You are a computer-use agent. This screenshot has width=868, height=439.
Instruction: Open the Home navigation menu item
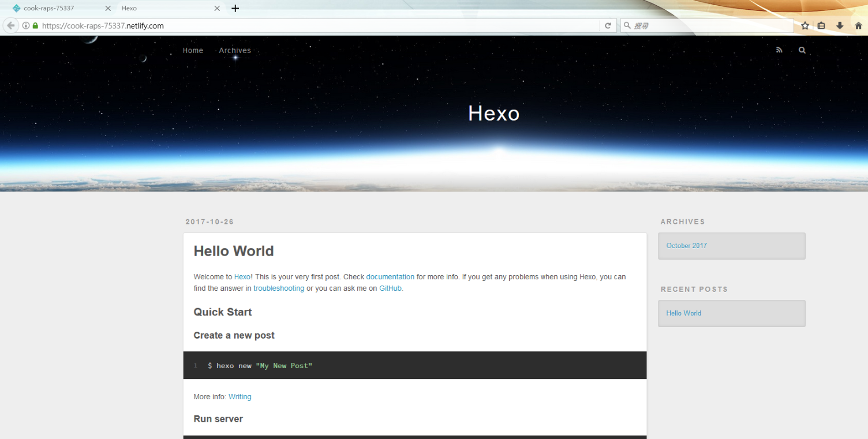click(x=193, y=50)
